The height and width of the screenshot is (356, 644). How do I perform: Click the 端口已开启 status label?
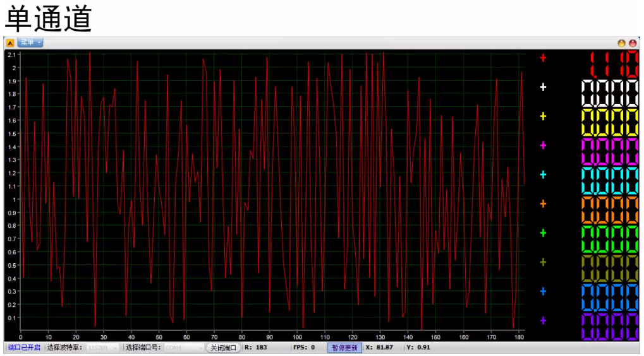pyautogui.click(x=24, y=348)
